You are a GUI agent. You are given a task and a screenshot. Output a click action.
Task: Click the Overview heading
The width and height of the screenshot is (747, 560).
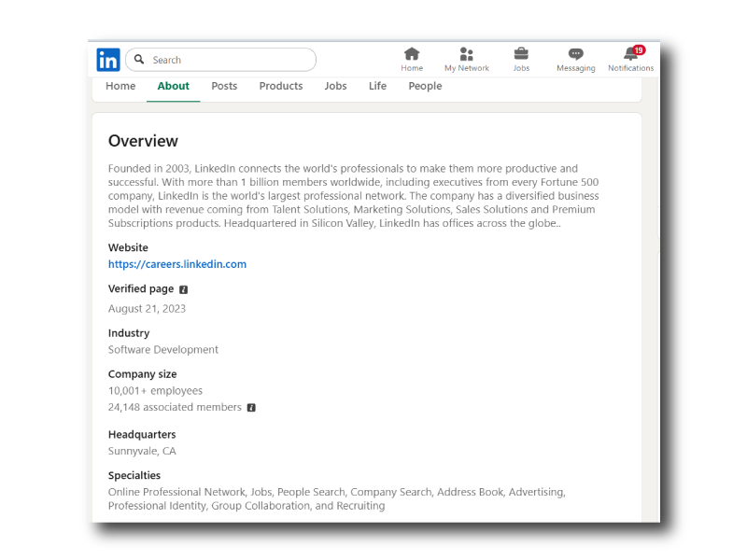pos(143,141)
